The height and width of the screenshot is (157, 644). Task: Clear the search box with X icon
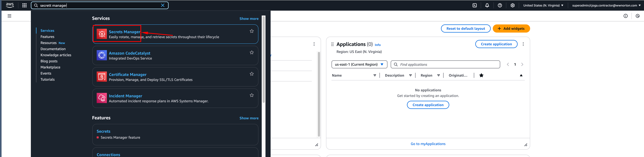click(162, 5)
